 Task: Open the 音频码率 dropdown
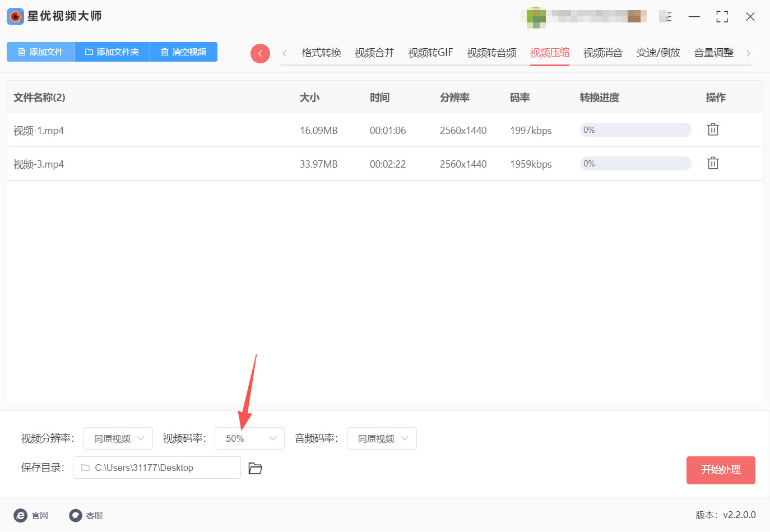[382, 438]
